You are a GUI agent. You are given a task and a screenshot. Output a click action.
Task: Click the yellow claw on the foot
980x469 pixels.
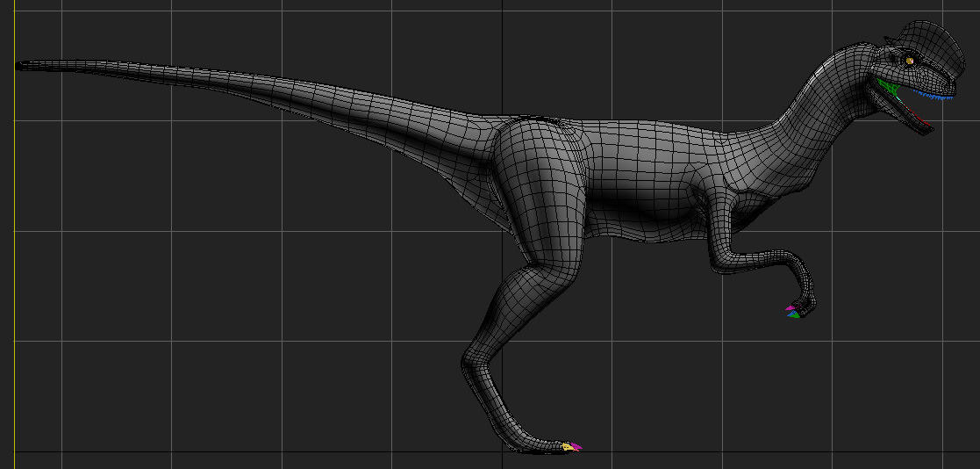point(568,447)
